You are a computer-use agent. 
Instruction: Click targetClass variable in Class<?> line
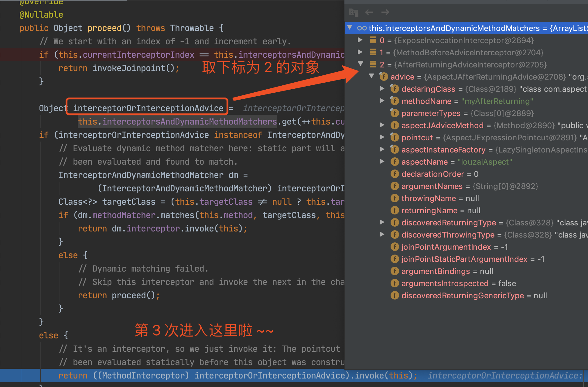(x=129, y=202)
